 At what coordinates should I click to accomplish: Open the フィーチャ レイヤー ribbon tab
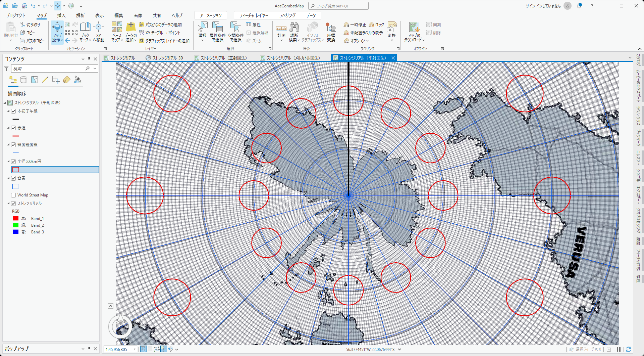(254, 15)
